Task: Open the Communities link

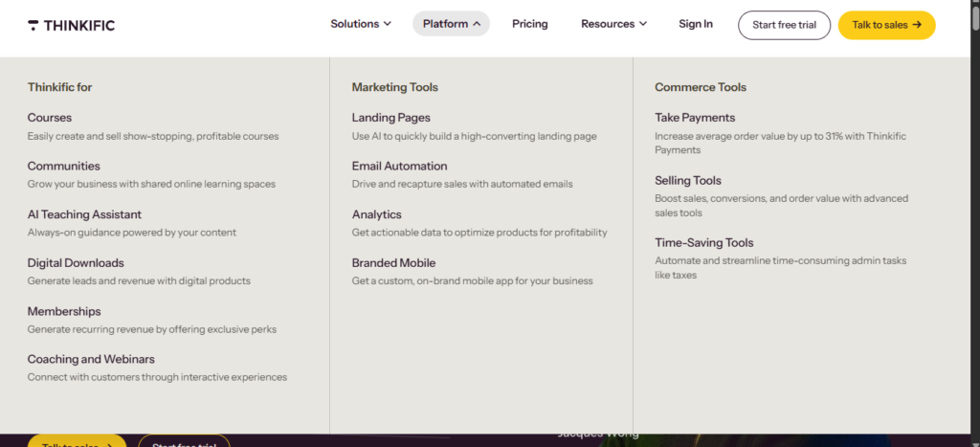Action: [x=64, y=166]
